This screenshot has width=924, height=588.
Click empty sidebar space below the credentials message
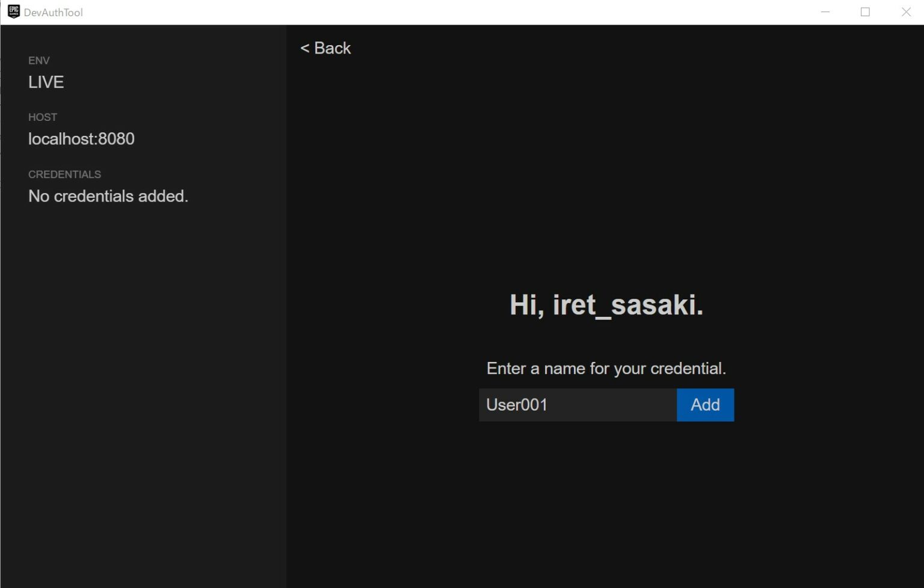point(143,391)
